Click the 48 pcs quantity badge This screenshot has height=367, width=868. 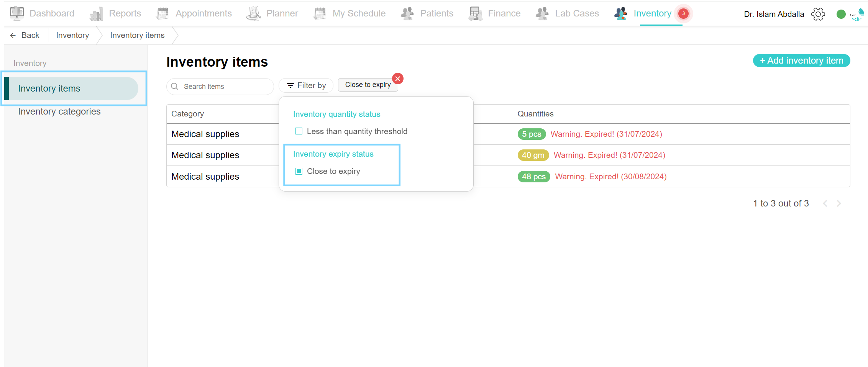click(x=534, y=177)
